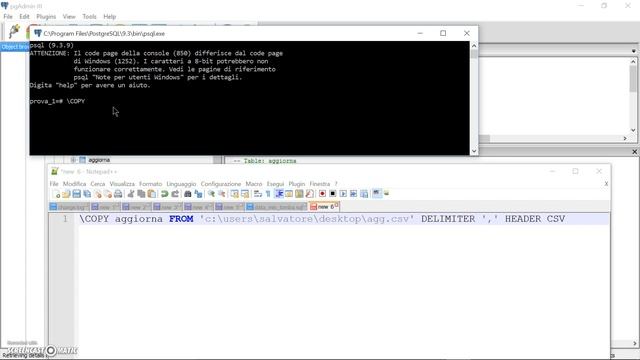Close the pgAdmin SQL pane with its X
Screen dimensions: 640x360
(634, 151)
